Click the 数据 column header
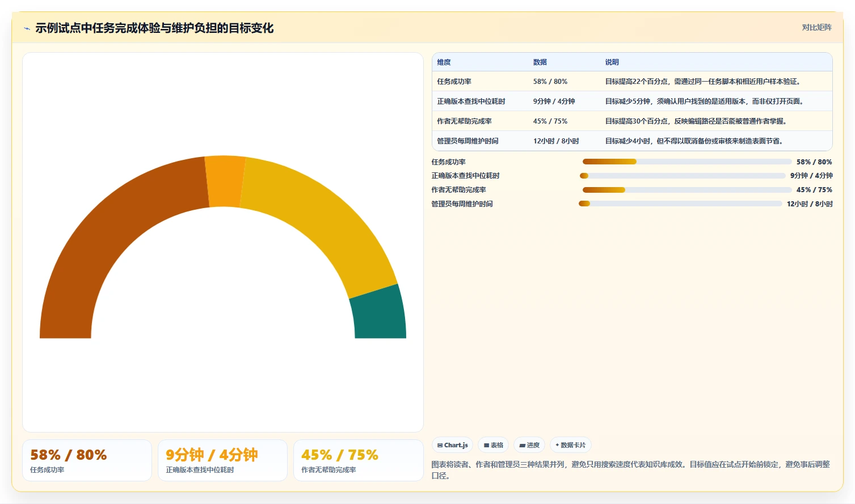 [x=540, y=62]
